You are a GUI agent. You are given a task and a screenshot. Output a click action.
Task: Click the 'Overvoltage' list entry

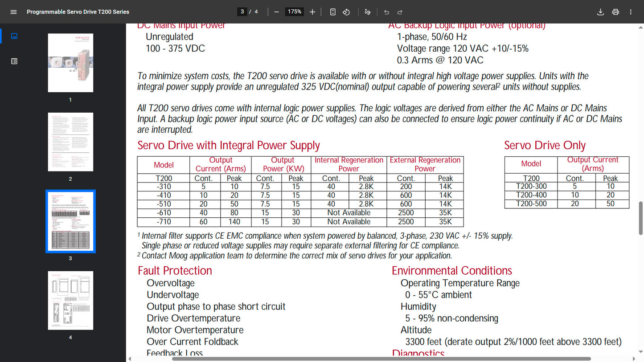tap(171, 283)
